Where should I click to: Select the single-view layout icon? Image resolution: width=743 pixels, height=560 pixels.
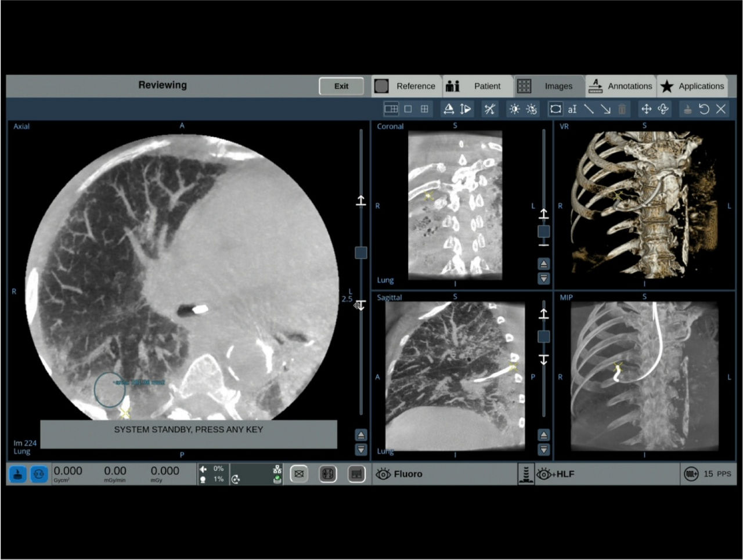(408, 109)
